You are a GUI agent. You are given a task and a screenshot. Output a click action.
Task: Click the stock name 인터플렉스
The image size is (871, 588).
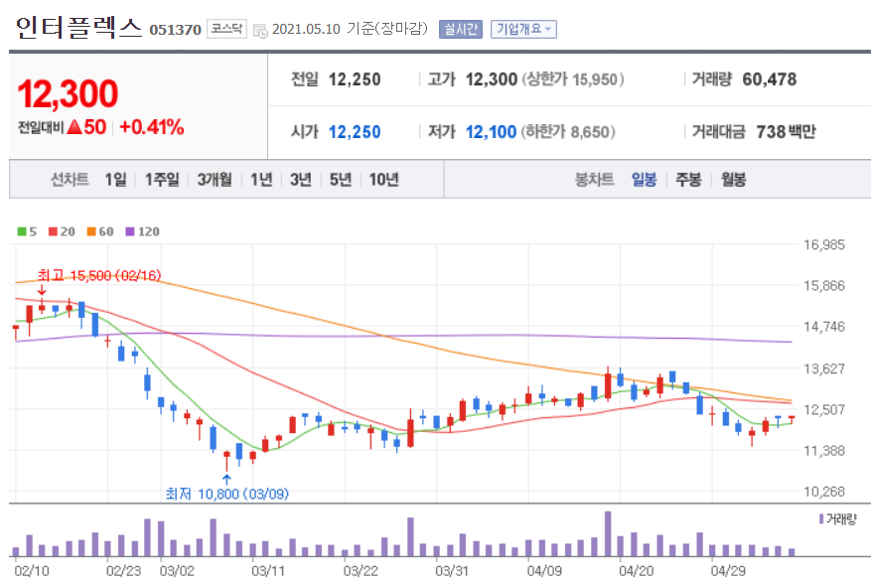click(x=79, y=27)
